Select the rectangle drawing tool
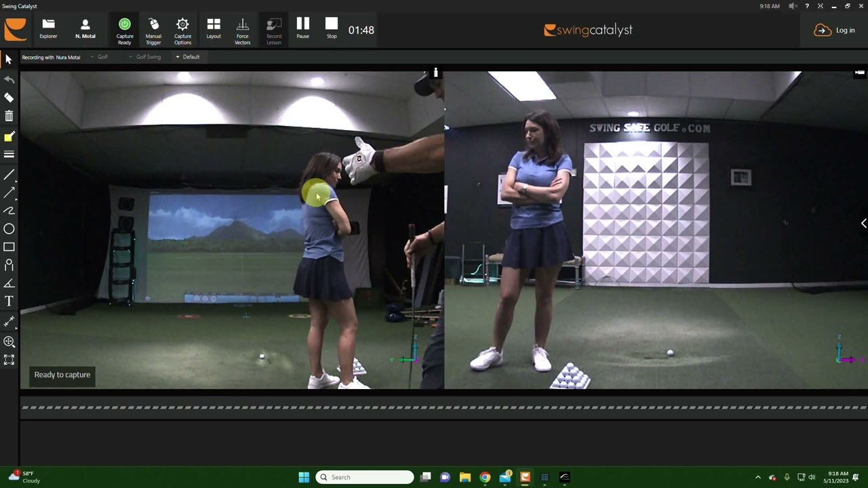This screenshot has width=868, height=488. pyautogui.click(x=9, y=247)
